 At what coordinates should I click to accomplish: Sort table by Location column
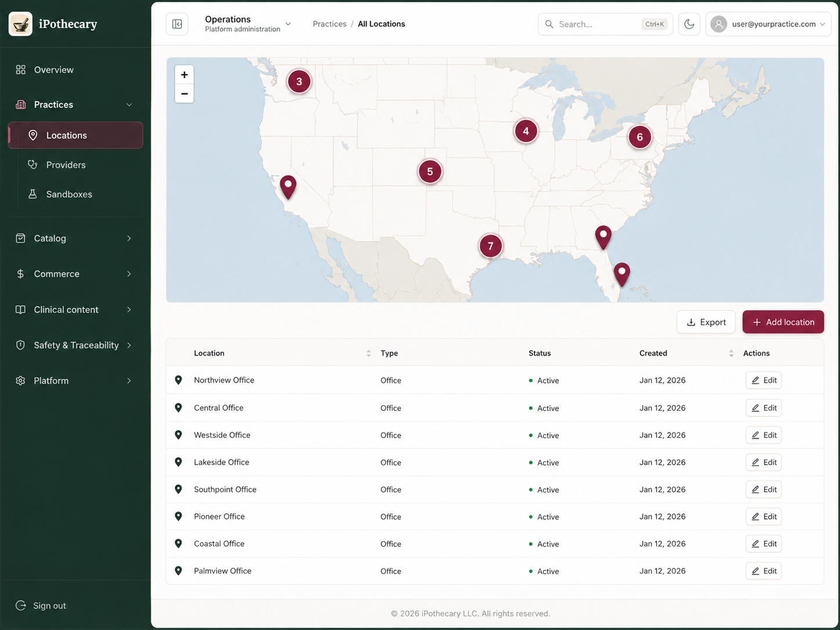[x=368, y=353]
